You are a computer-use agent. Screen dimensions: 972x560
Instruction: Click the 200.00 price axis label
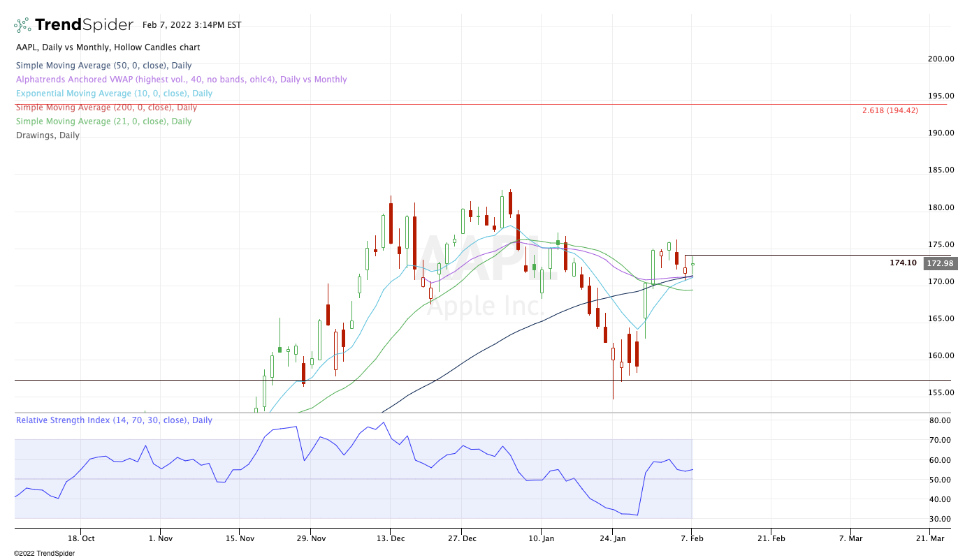coord(941,59)
